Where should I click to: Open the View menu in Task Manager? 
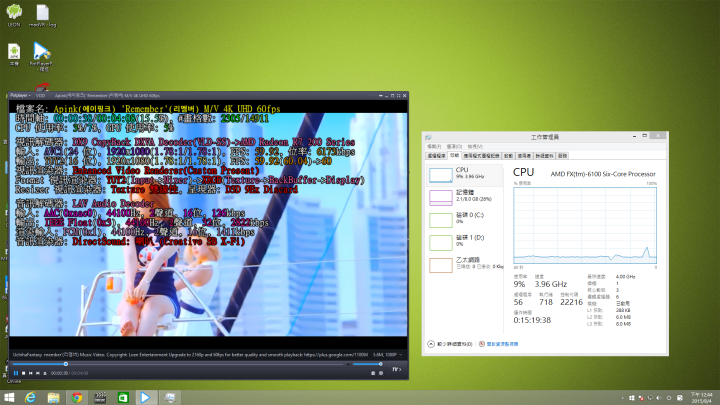pyautogui.click(x=475, y=146)
